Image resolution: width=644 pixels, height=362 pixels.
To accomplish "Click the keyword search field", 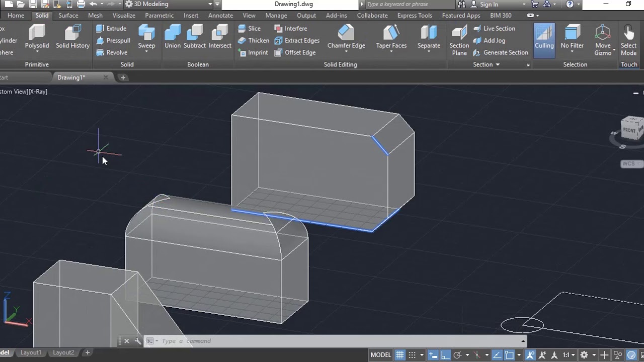I will pos(410,5).
